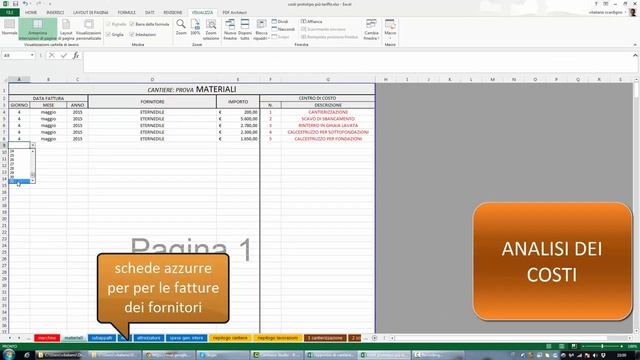
Task: Open Chrome from the taskbar
Action: 169,355
